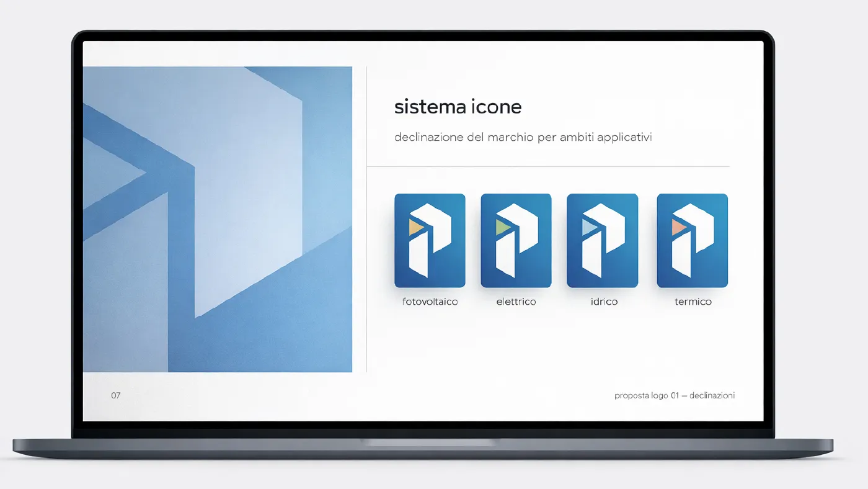Click yellow triangle inside fotovoltaico icon
The height and width of the screenshot is (489, 868).
(414, 228)
